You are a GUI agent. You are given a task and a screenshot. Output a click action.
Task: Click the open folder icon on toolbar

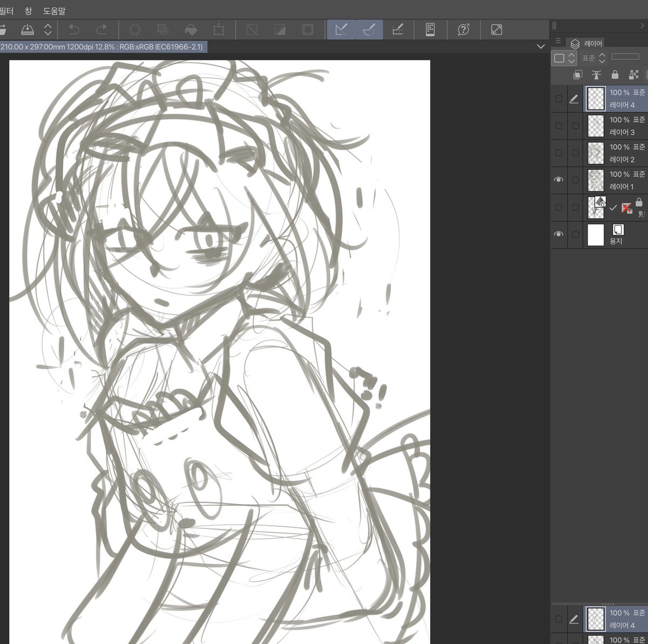(3, 30)
